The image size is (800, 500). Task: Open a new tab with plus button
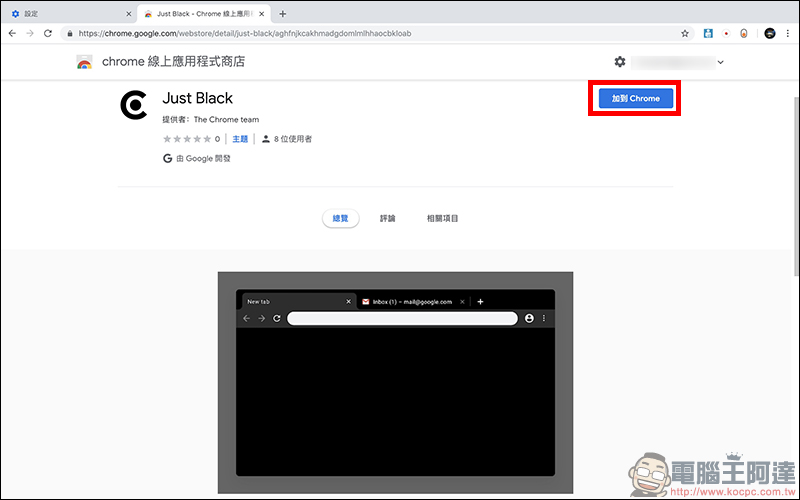(282, 14)
